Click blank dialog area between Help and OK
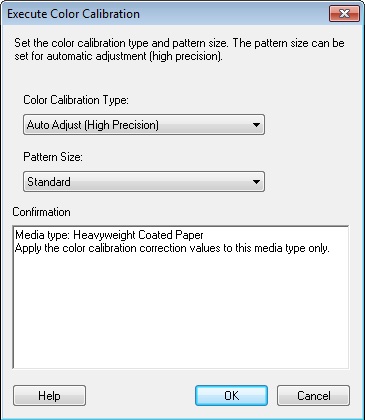Viewport: 365px width, 420px height. click(x=140, y=396)
